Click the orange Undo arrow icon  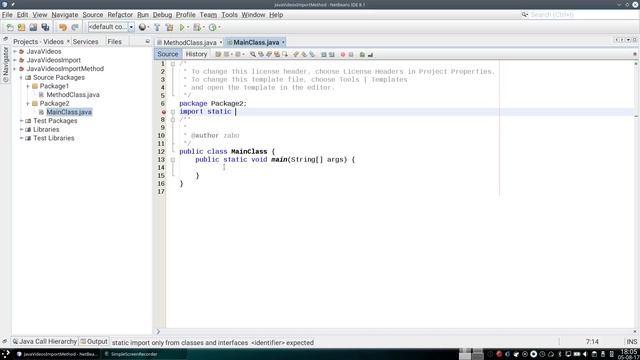pos(62,27)
